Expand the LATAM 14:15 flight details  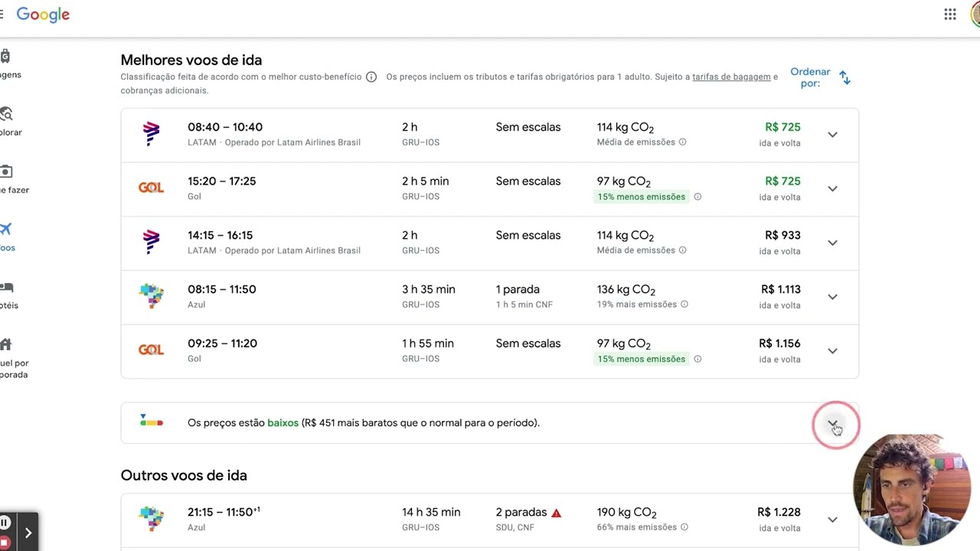pyautogui.click(x=832, y=243)
